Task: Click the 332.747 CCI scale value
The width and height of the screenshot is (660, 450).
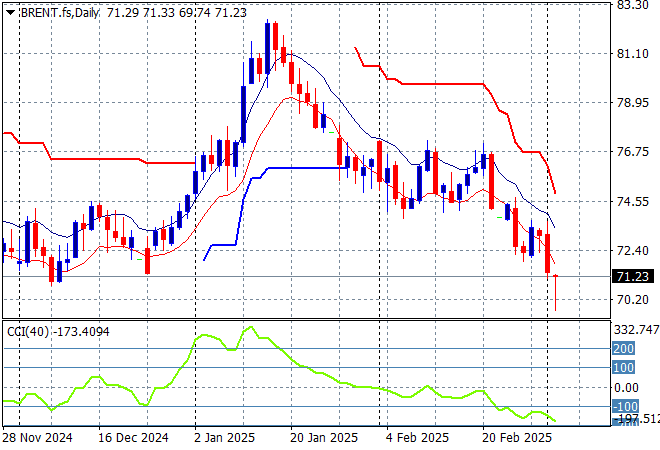Action: click(x=635, y=330)
